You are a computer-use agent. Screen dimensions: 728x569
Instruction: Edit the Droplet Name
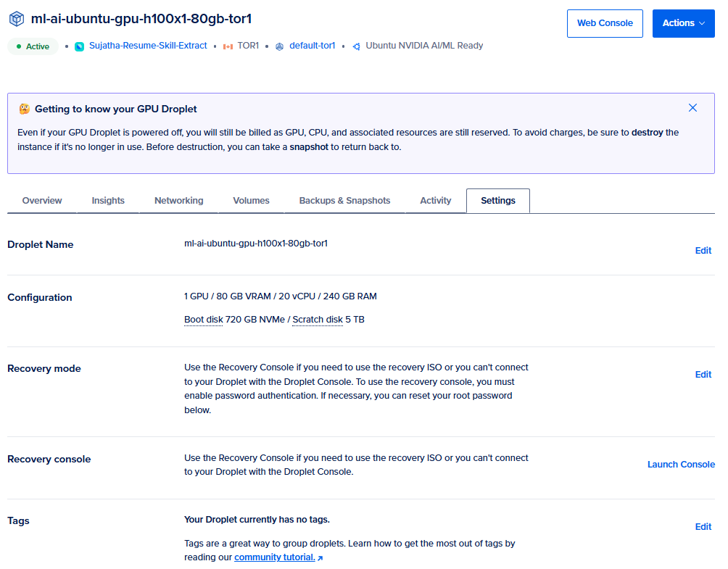703,250
